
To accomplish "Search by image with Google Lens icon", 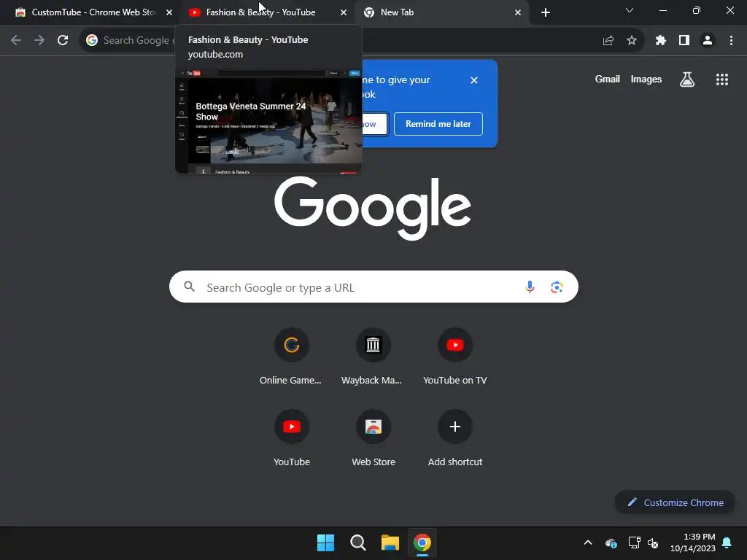I will (557, 287).
